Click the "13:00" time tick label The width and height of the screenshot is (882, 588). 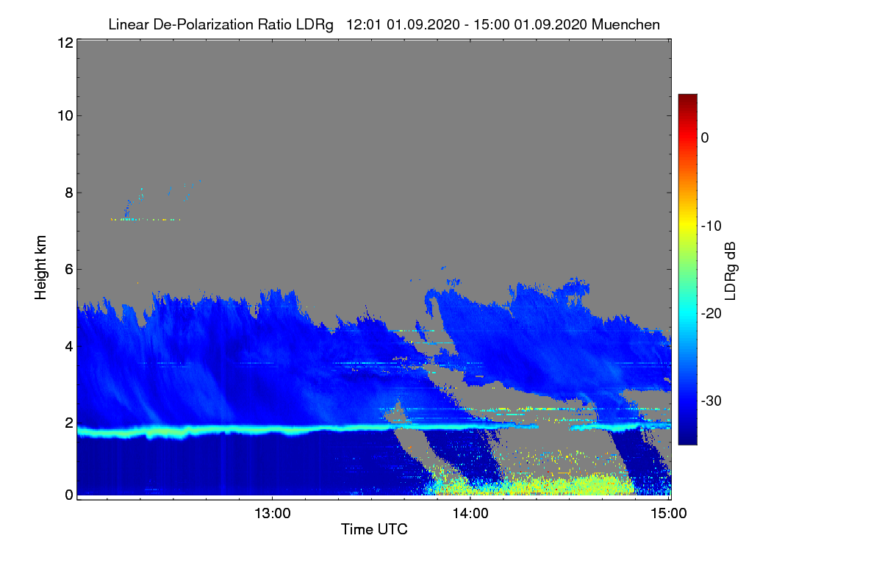[272, 513]
